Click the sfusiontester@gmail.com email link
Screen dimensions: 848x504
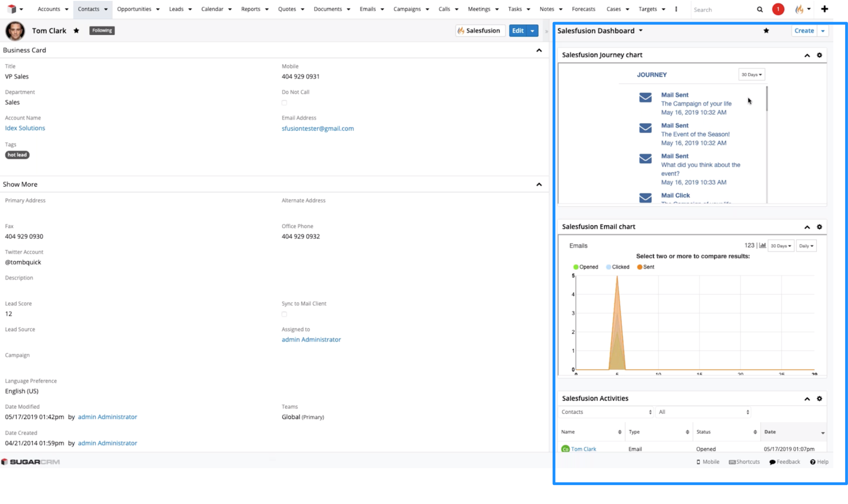tap(318, 128)
